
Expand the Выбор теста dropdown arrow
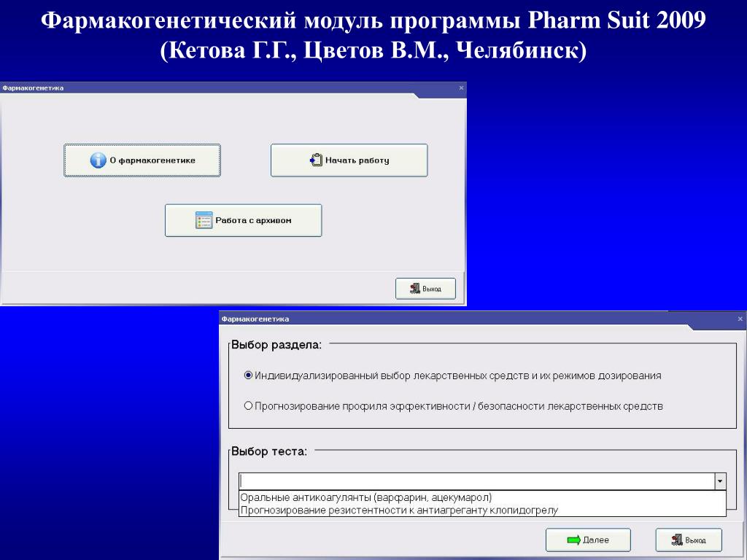pos(720,481)
